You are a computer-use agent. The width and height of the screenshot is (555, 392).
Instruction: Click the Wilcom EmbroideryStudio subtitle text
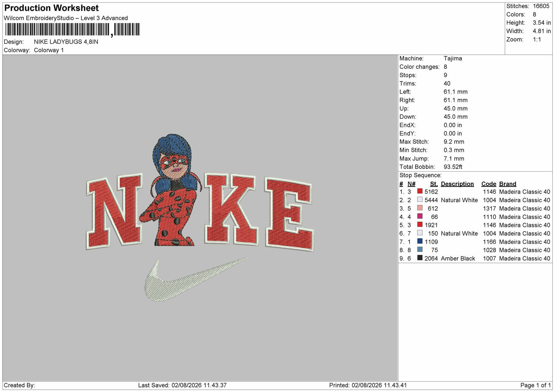pyautogui.click(x=66, y=18)
